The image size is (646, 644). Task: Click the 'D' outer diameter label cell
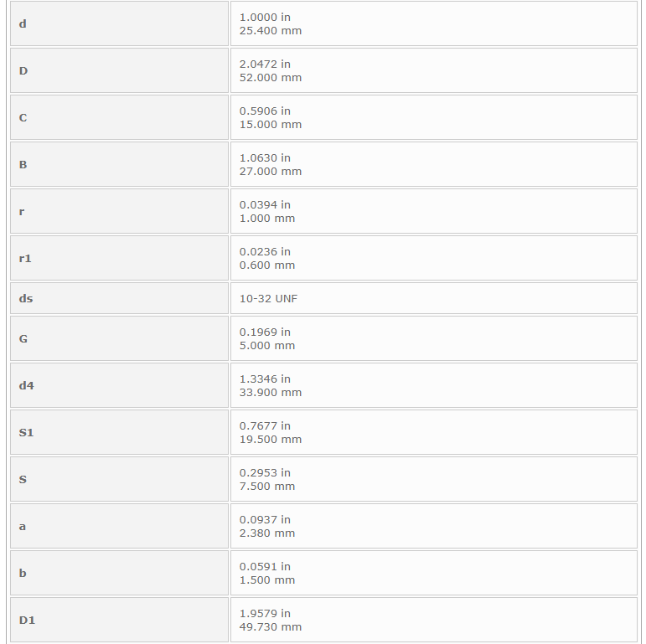(119, 70)
